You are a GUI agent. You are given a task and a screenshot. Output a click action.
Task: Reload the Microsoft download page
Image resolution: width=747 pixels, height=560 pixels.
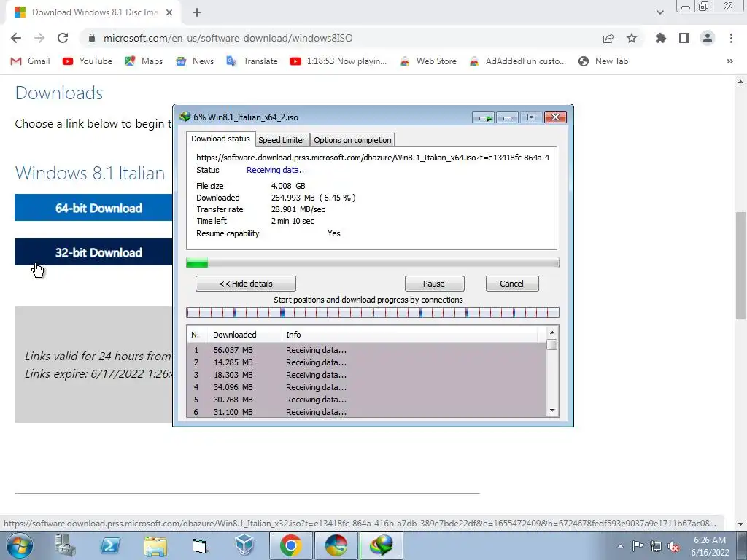(63, 38)
